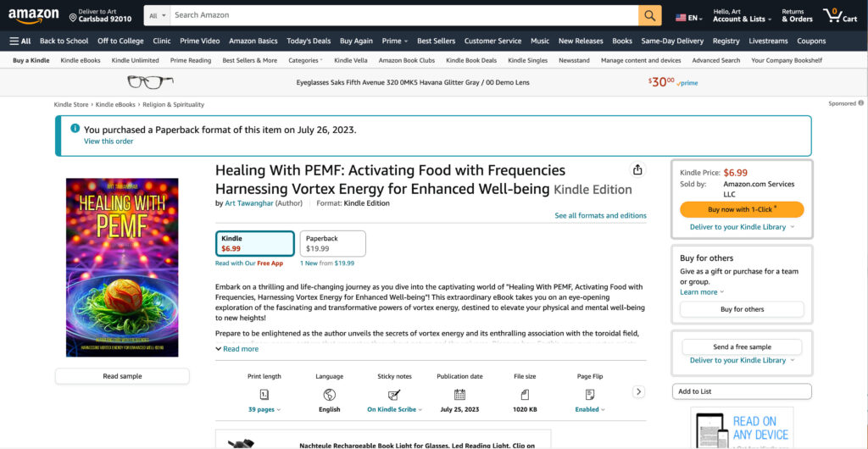Expand Deliver to your Kindle Library dropdown
The height and width of the screenshot is (449, 868).
pos(742,227)
